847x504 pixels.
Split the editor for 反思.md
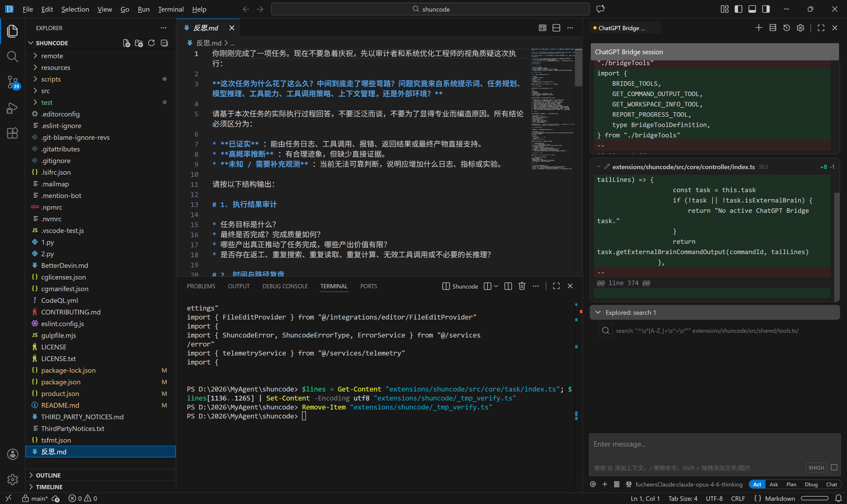[x=556, y=28]
